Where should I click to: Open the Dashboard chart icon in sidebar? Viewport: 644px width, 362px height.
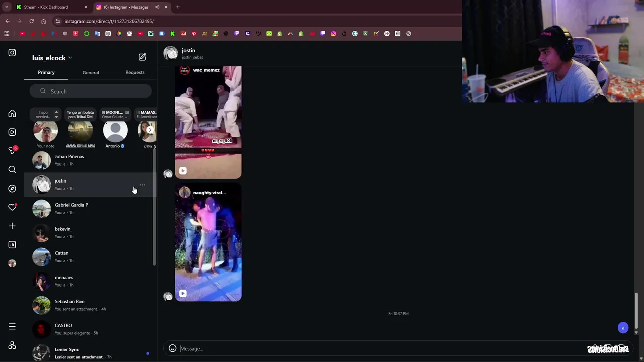click(x=12, y=245)
